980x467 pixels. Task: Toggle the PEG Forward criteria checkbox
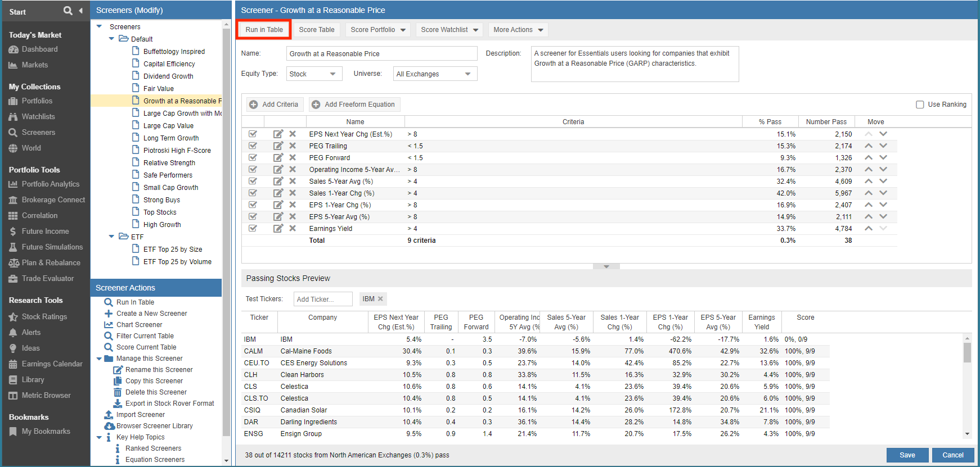coord(253,157)
